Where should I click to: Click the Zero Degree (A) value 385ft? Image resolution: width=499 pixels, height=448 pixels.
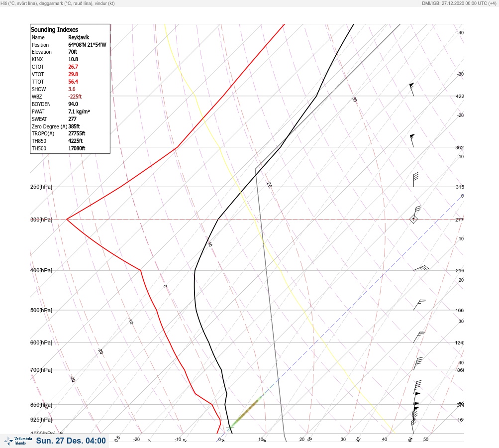coord(74,126)
